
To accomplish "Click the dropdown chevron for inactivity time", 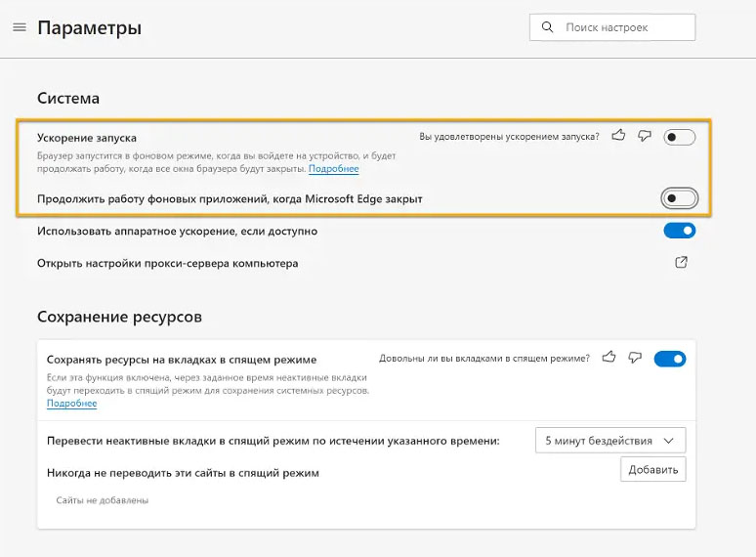I will click(x=668, y=441).
